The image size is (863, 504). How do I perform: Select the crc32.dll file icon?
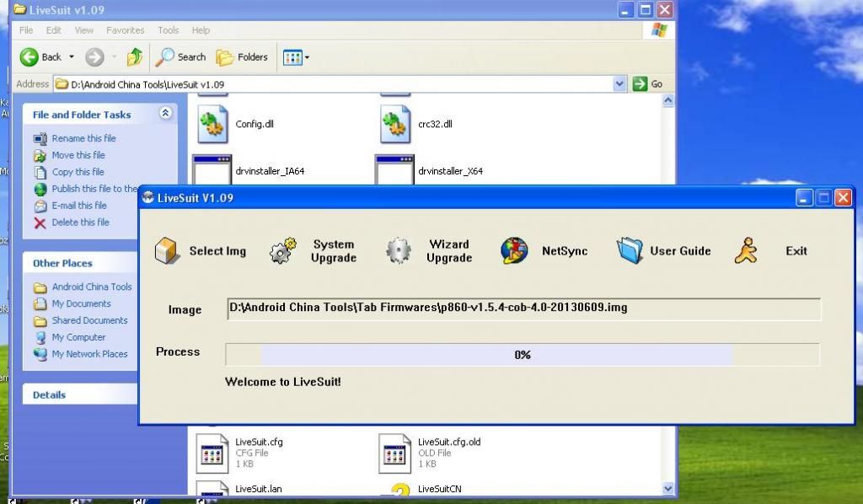[x=395, y=125]
